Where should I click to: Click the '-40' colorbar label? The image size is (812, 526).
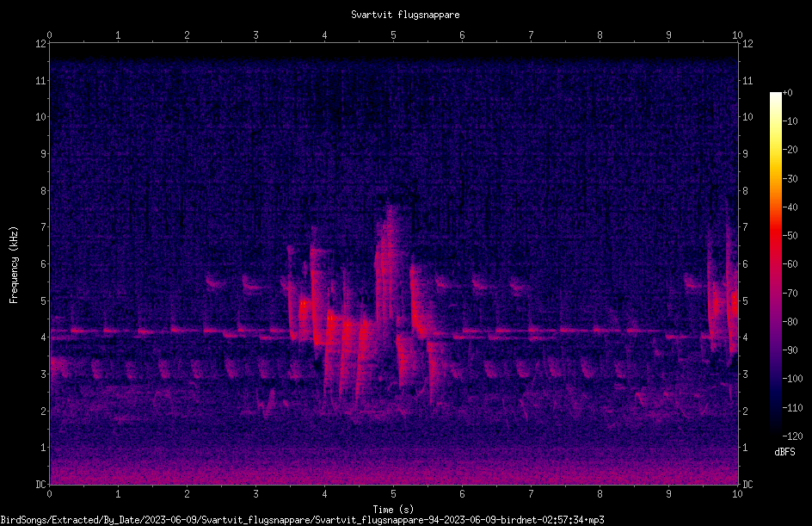[x=790, y=207]
